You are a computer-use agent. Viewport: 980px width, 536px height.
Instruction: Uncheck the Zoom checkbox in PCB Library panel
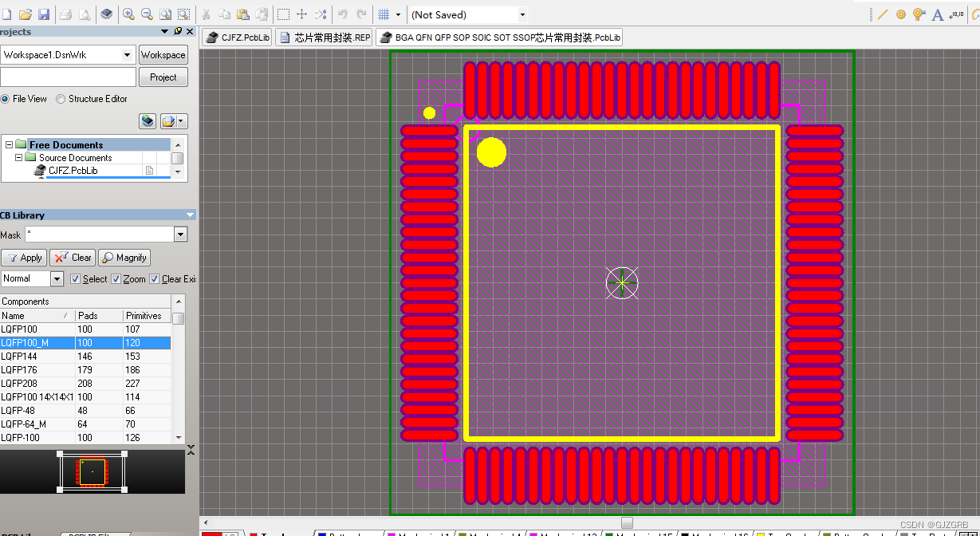pyautogui.click(x=116, y=279)
